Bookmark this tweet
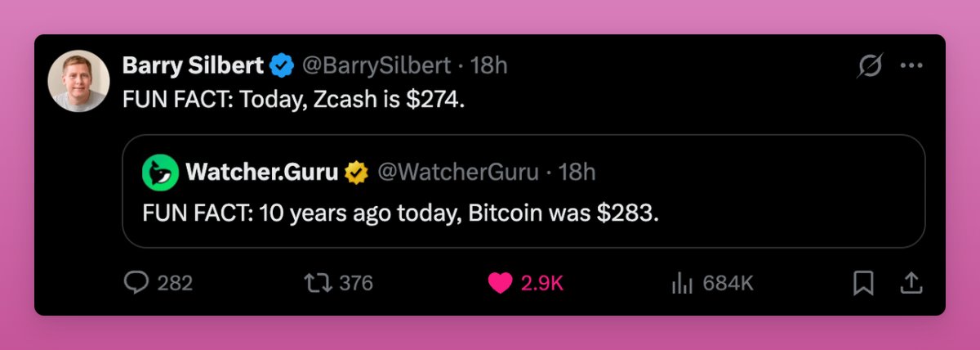980x350 pixels. coord(863,283)
